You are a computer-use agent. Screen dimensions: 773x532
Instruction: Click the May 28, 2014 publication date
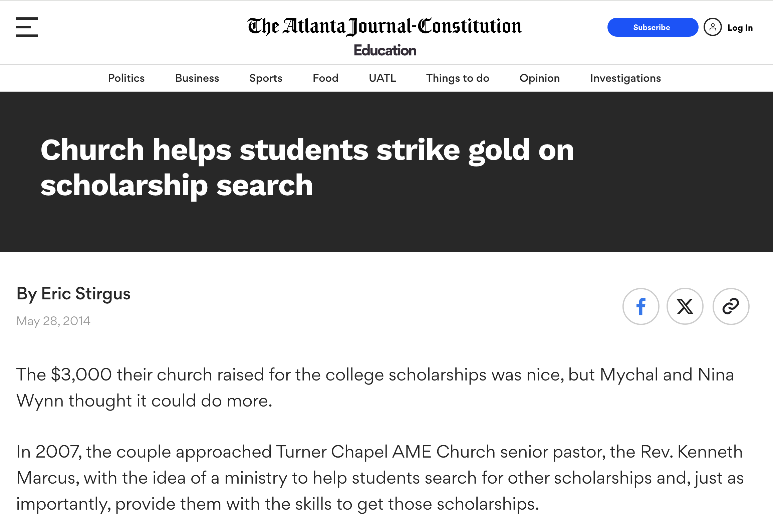tap(53, 321)
